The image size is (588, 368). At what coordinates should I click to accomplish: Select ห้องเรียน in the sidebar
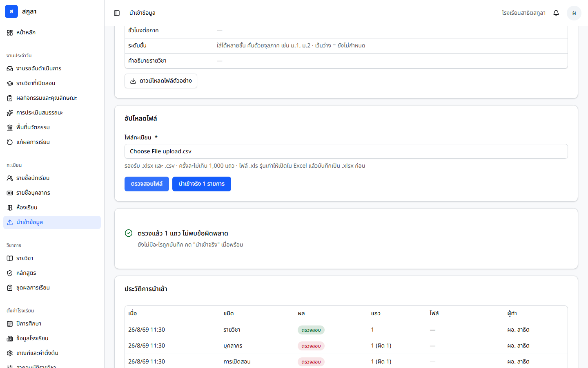click(x=52, y=208)
